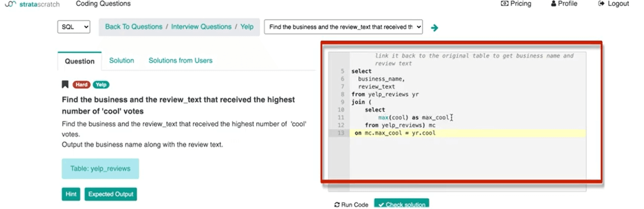
Task: Open the Solutions from Users tab
Action: click(180, 61)
